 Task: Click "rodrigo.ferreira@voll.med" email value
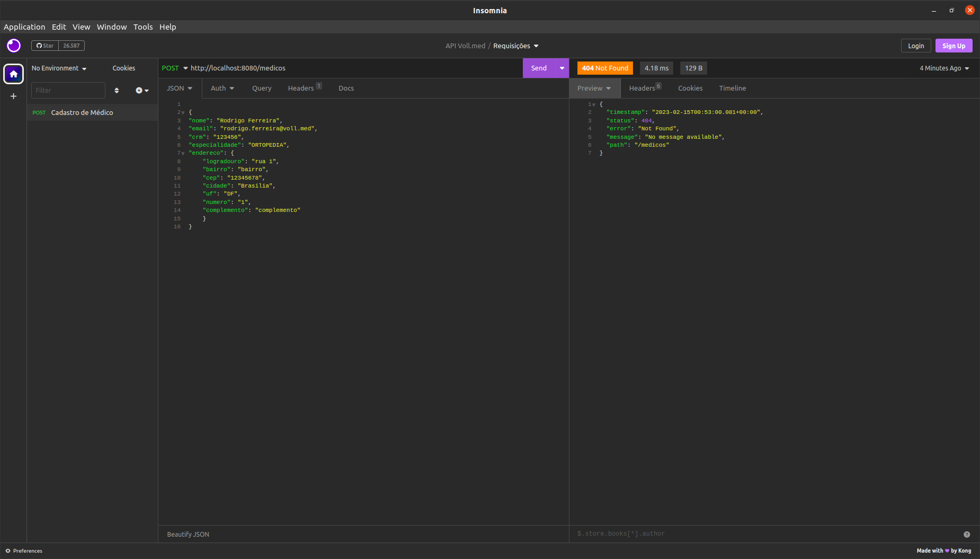(x=268, y=129)
